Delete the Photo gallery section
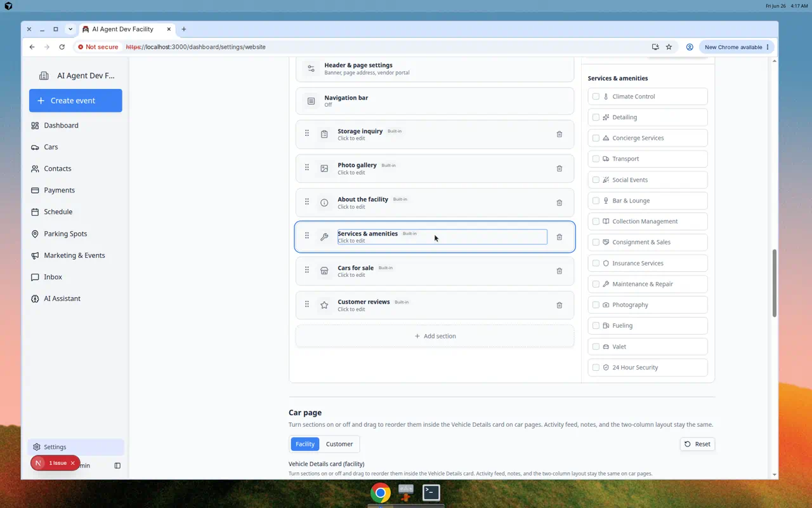Image resolution: width=812 pixels, height=508 pixels. pos(559,169)
